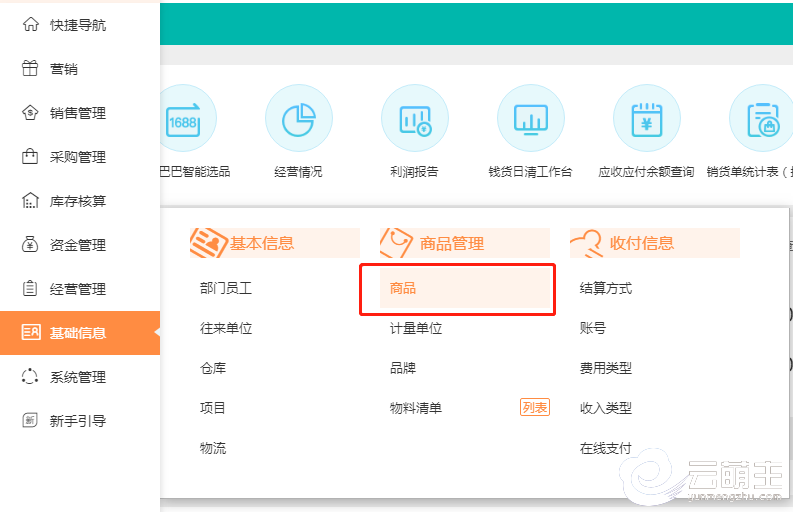793x512 pixels.
Task: Open the 销售管理 sidebar menu
Action: tap(77, 113)
